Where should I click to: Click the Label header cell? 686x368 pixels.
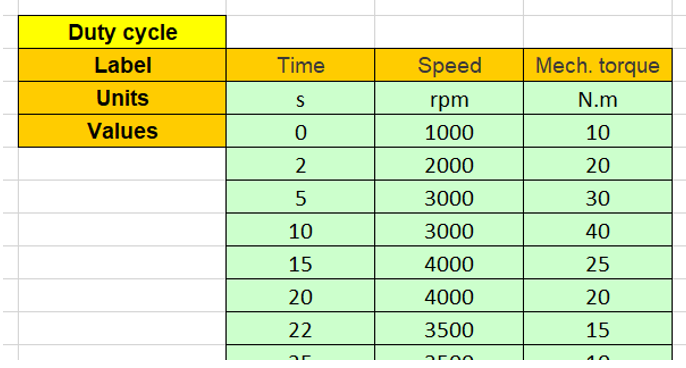click(x=122, y=65)
